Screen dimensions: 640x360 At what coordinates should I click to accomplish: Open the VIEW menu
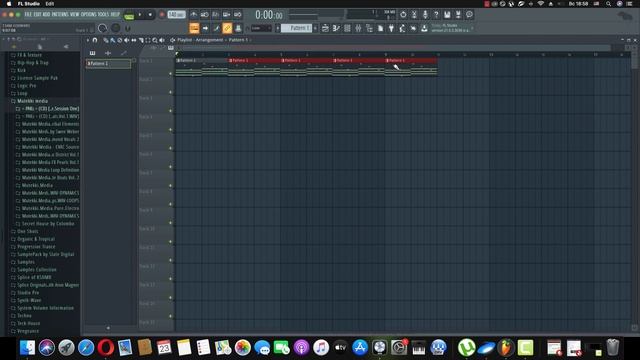coord(74,14)
